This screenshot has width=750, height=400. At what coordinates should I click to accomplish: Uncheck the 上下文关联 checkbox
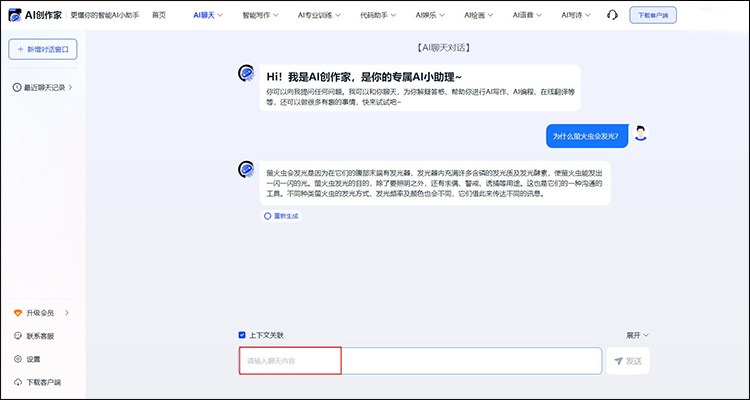242,335
